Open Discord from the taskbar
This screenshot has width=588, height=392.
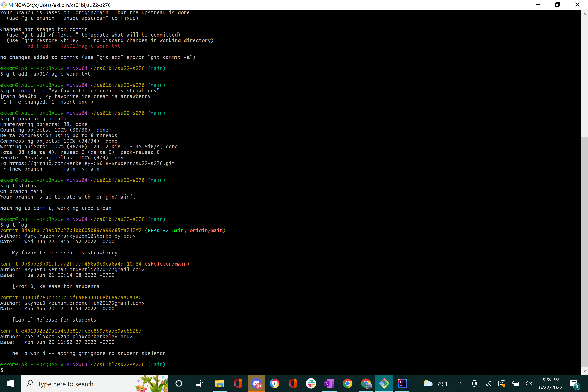(x=256, y=383)
